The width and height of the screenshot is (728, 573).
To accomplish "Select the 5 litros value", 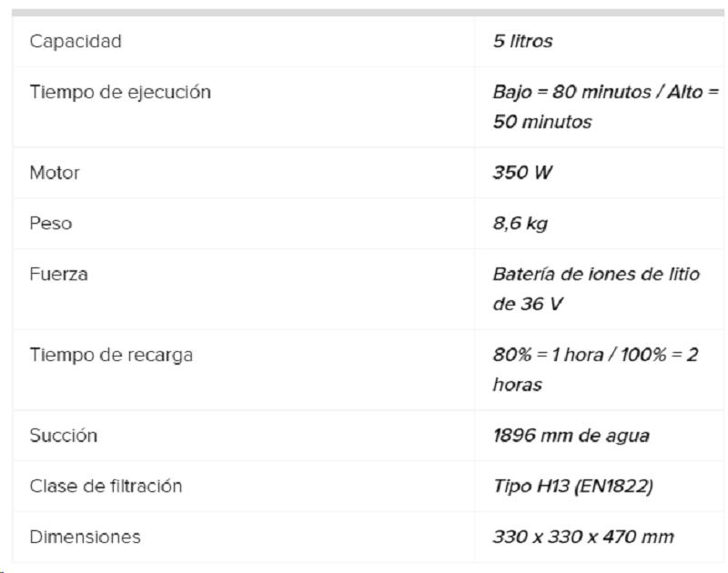I will (x=522, y=41).
